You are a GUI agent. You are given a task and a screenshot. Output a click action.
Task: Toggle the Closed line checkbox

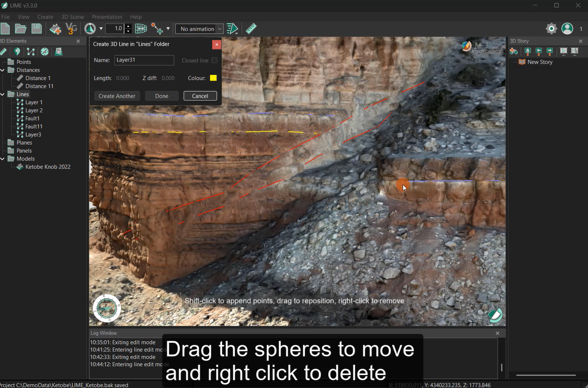tap(214, 61)
